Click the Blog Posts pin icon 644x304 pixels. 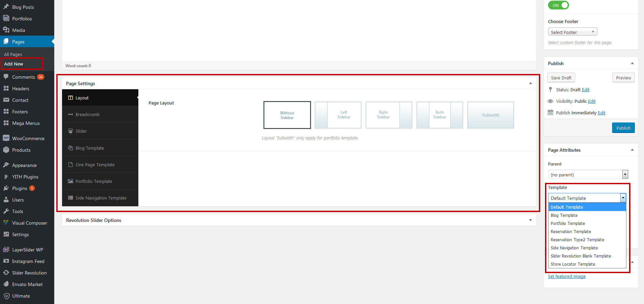[x=6, y=7]
